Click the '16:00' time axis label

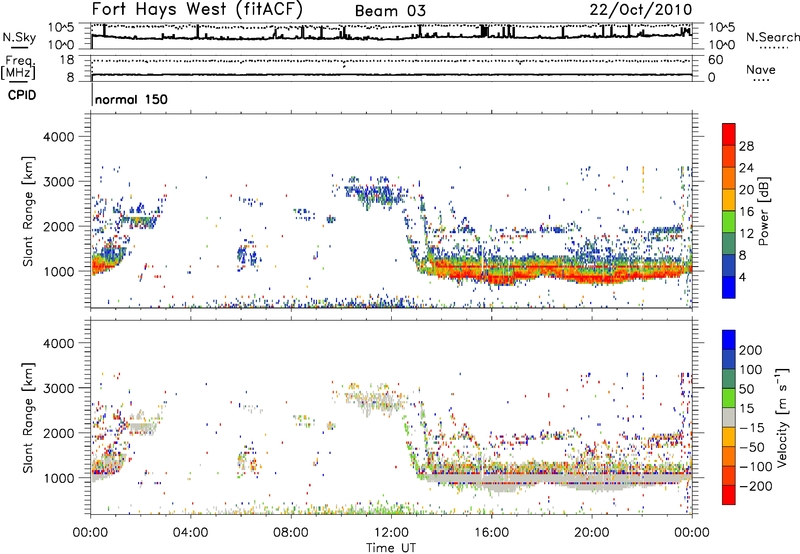491,533
